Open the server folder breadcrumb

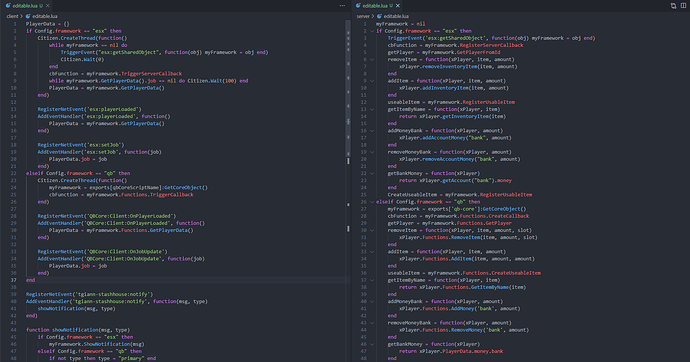(x=363, y=16)
